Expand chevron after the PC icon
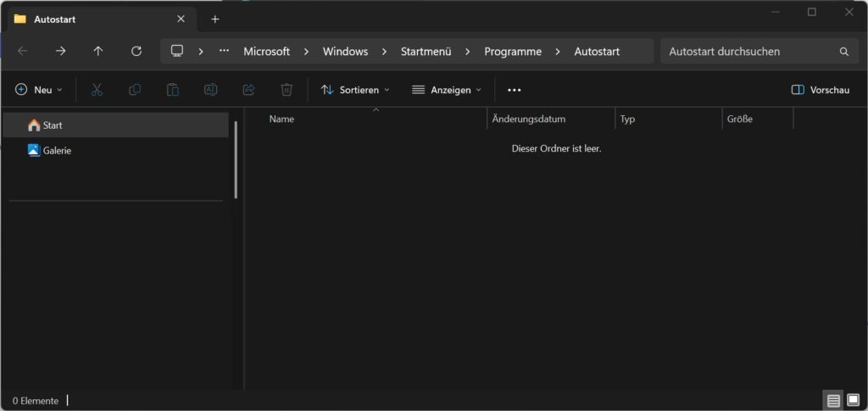 (201, 52)
